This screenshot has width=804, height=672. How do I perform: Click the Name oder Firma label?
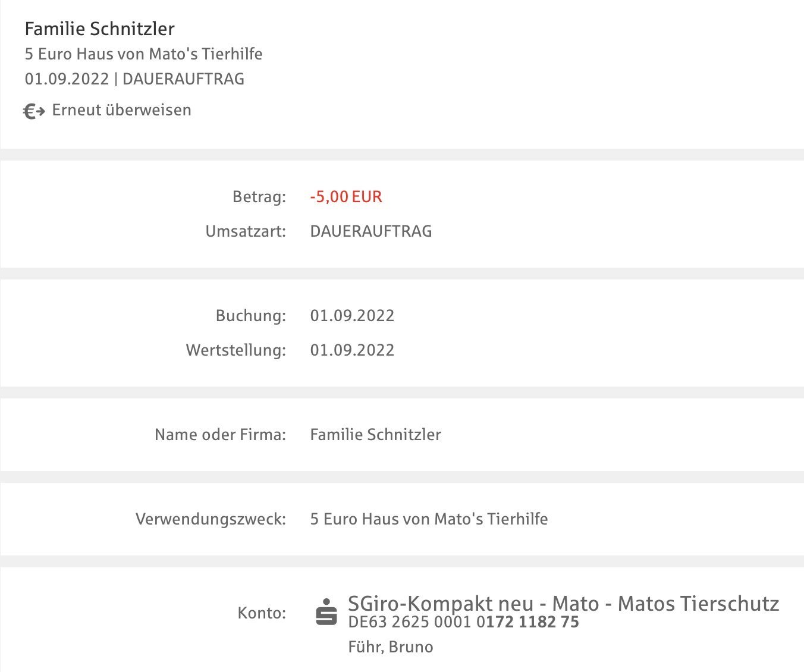pyautogui.click(x=220, y=434)
